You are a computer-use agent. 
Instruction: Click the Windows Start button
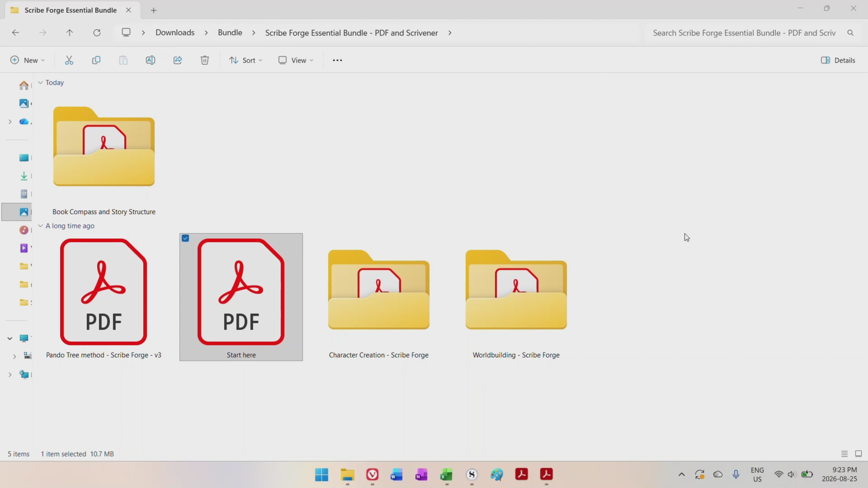pos(321,474)
